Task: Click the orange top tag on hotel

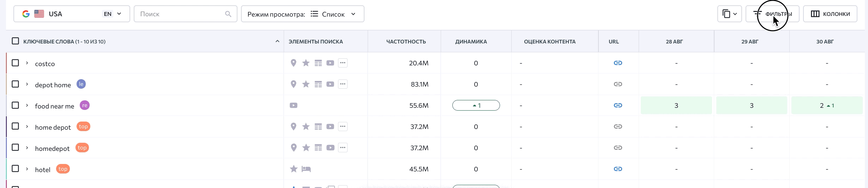Action: coord(63,169)
